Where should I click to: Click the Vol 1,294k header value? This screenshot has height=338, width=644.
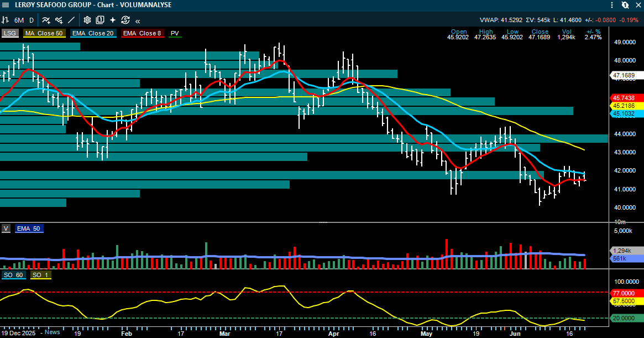point(567,38)
